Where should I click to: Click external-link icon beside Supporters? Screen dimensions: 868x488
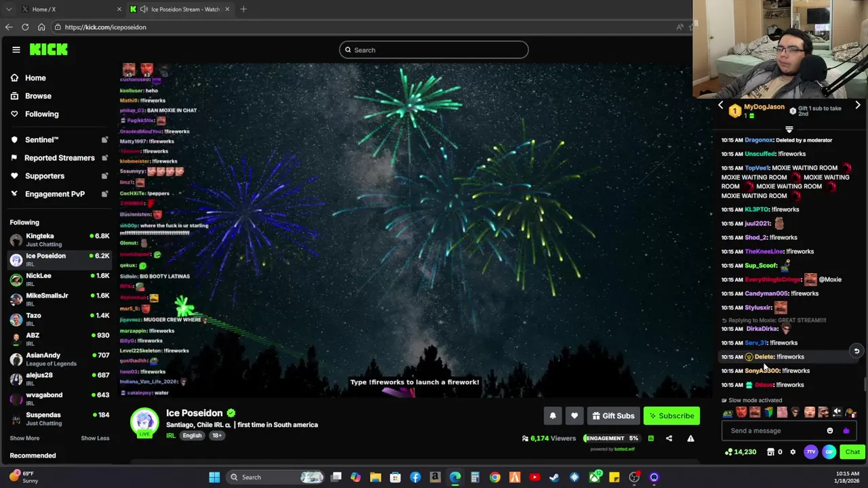(x=104, y=176)
